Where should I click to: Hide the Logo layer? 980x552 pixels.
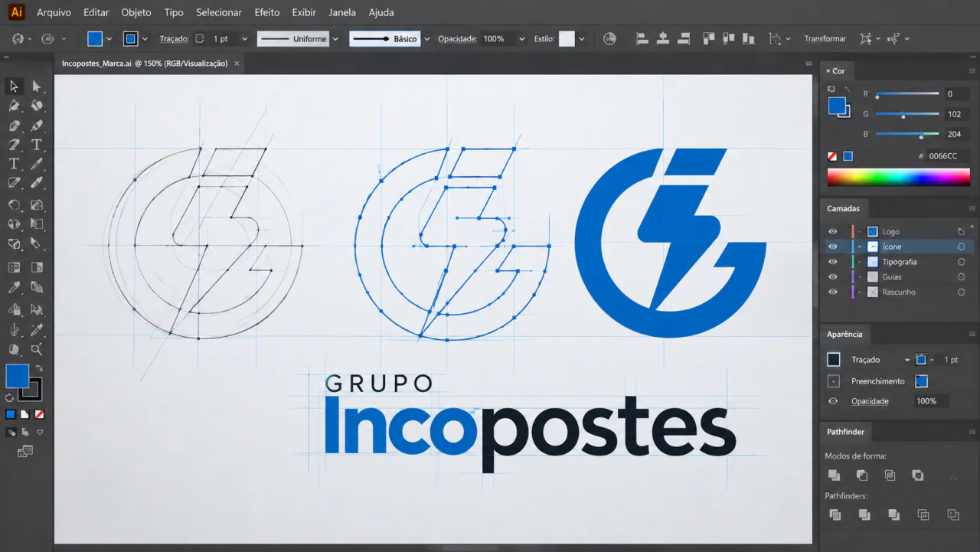point(833,231)
